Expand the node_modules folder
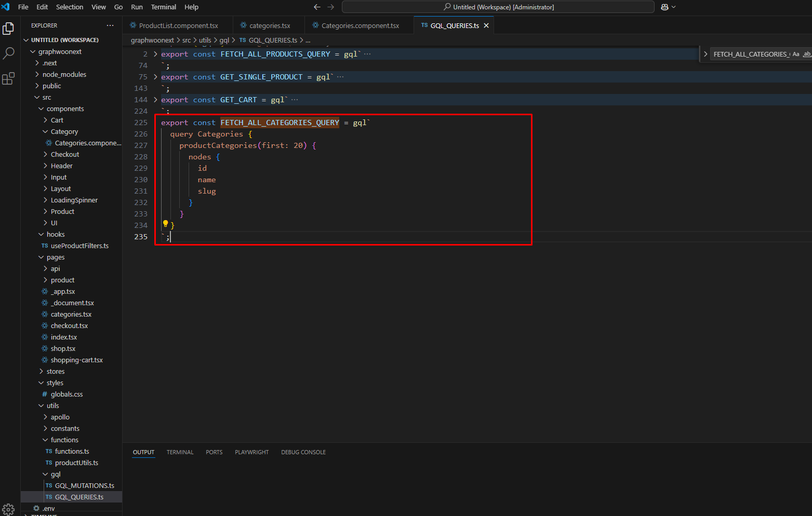This screenshot has height=516, width=812. [x=64, y=74]
